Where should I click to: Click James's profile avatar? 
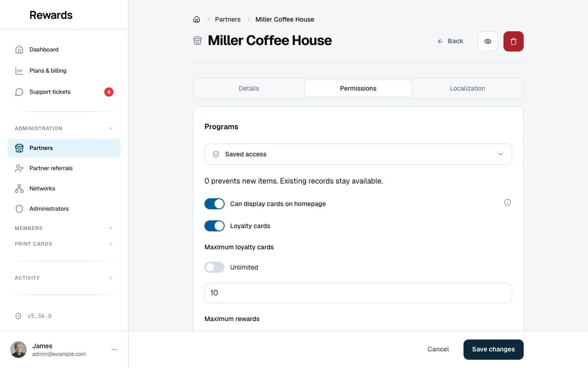(x=18, y=350)
